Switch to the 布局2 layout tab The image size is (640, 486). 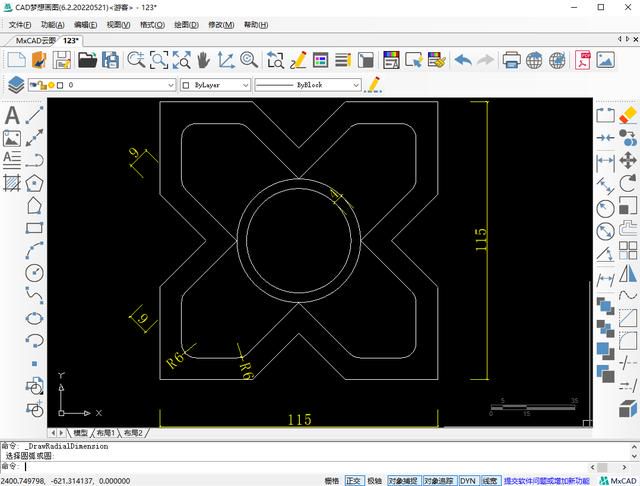coord(133,433)
